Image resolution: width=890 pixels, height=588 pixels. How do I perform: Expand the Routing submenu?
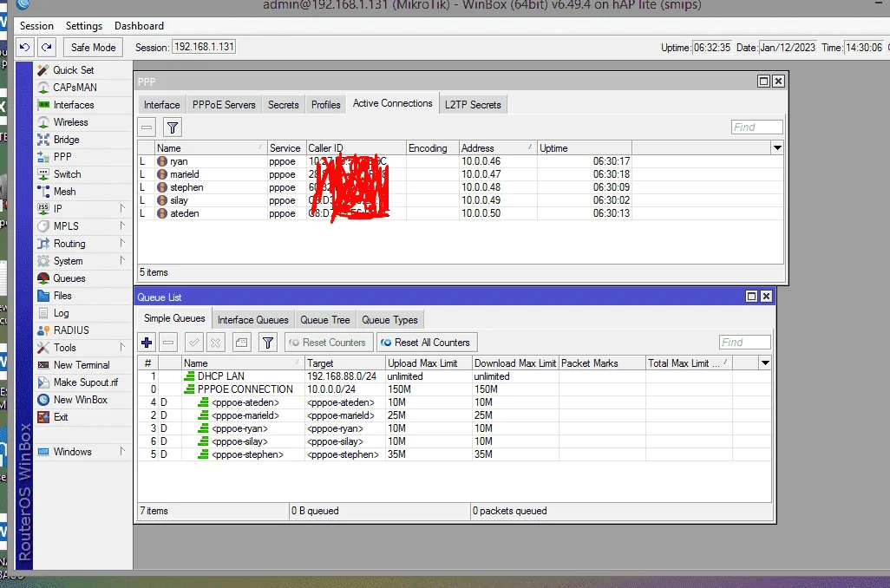[122, 244]
